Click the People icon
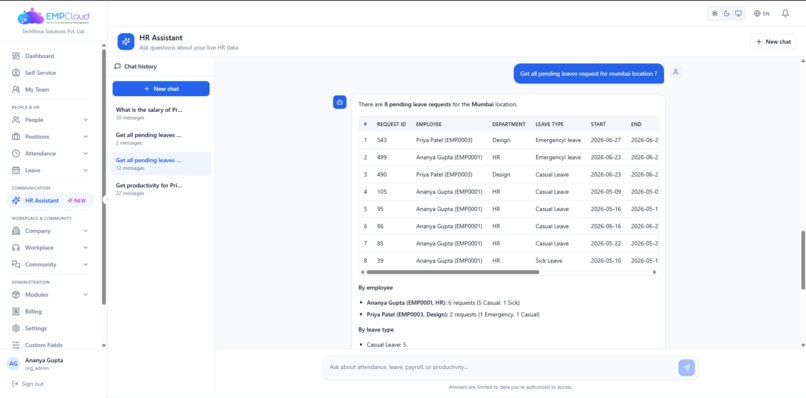Image resolution: width=806 pixels, height=398 pixels. [x=16, y=120]
